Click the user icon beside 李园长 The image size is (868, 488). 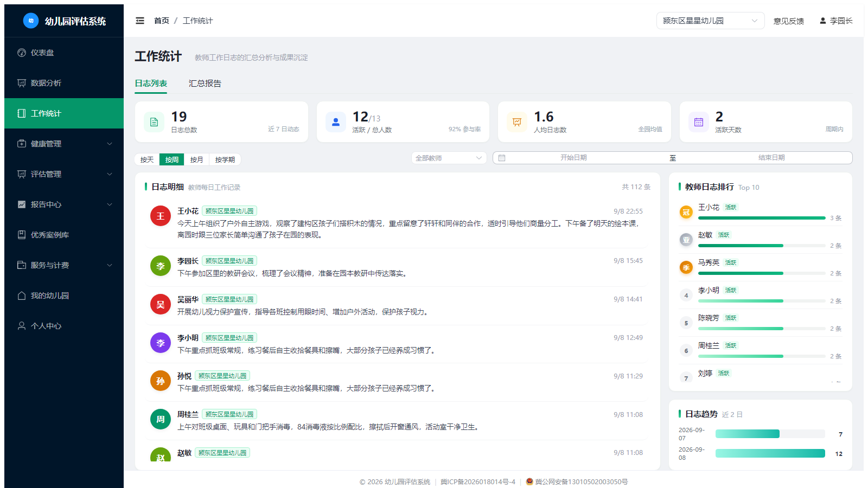click(823, 21)
